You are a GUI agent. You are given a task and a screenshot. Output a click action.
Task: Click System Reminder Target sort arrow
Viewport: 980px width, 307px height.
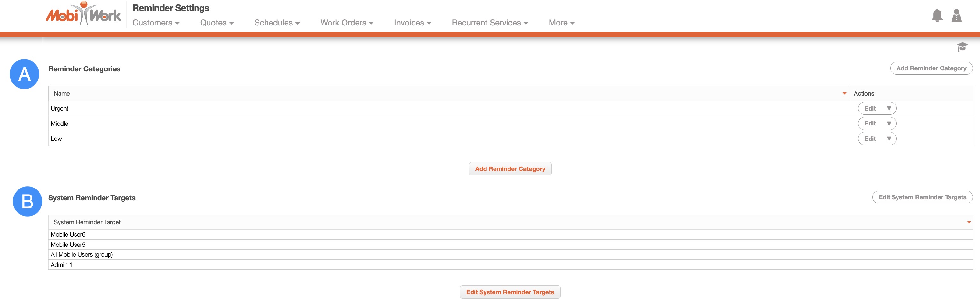pos(969,222)
